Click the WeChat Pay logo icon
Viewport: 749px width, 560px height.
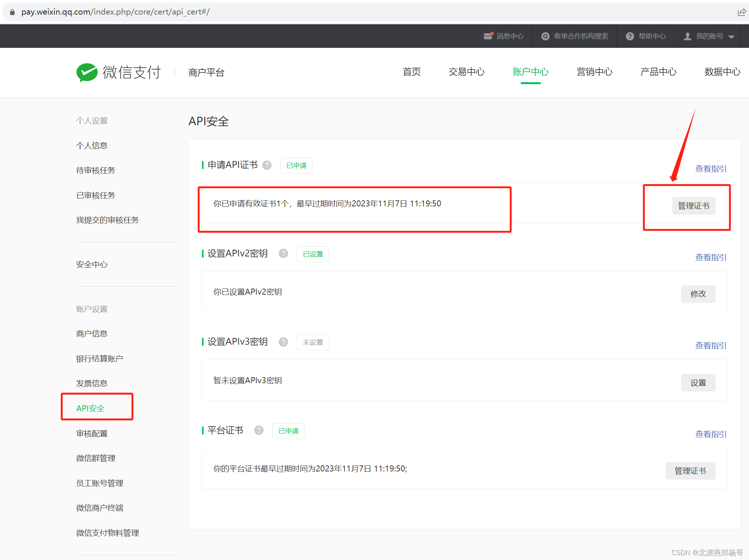(x=87, y=72)
